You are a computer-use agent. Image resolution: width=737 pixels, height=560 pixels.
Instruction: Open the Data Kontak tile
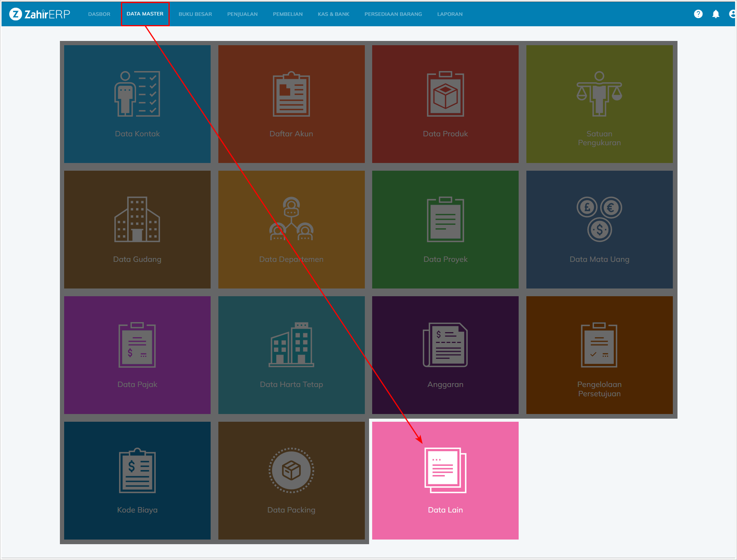[137, 104]
